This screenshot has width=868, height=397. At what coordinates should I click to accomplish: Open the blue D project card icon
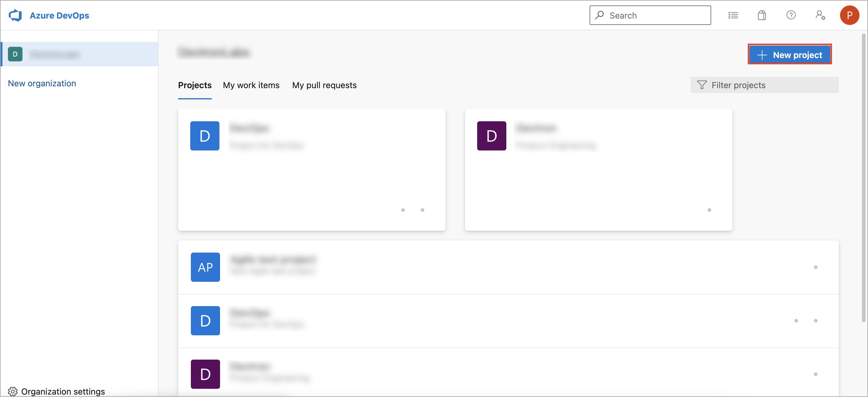point(205,136)
